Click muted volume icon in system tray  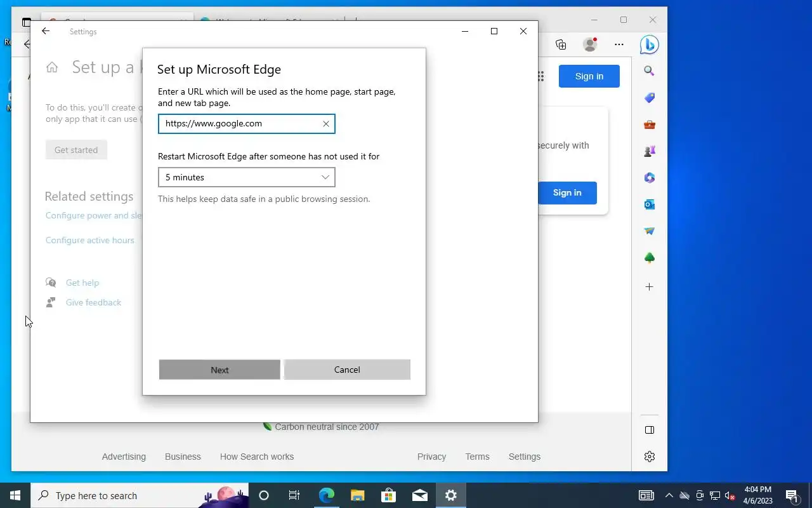click(730, 495)
